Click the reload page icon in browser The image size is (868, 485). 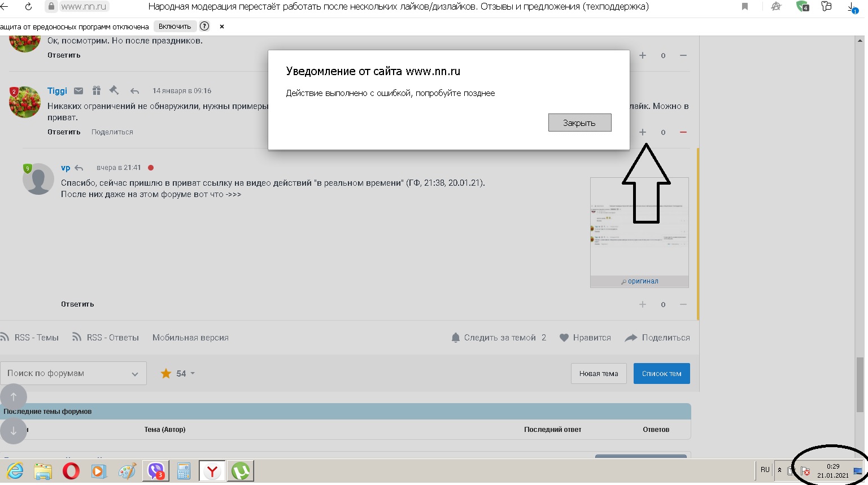click(28, 7)
